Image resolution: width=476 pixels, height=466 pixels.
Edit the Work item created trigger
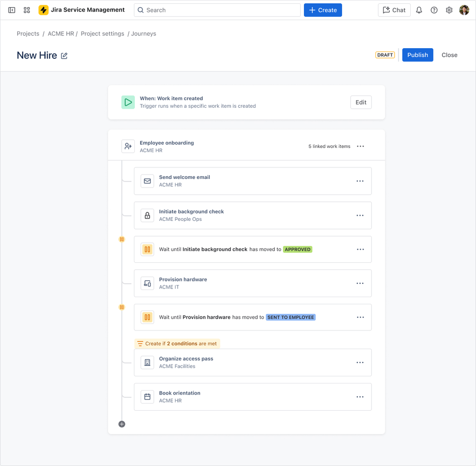[361, 102]
